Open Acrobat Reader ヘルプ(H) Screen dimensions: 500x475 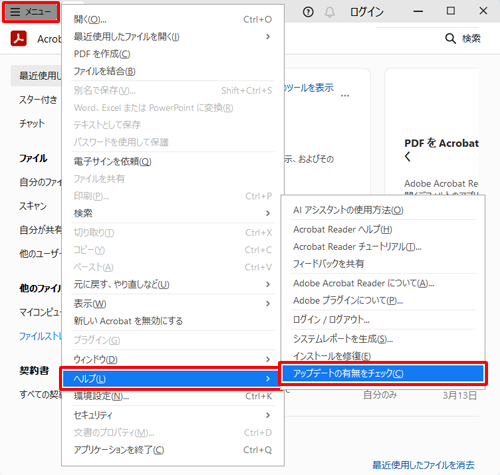pos(383,229)
